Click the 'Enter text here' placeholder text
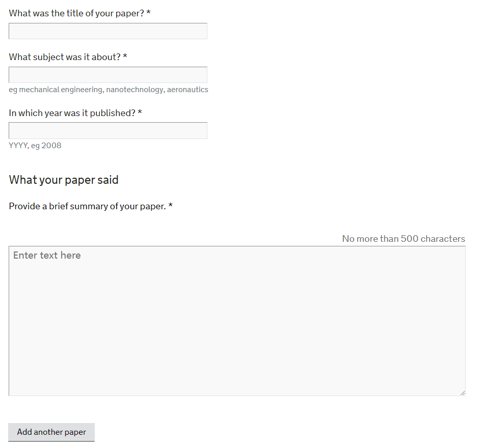The width and height of the screenshot is (478, 448). (x=47, y=255)
